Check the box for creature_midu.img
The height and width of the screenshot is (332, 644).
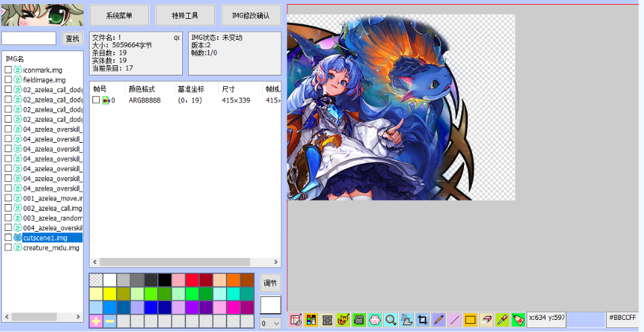[8, 247]
